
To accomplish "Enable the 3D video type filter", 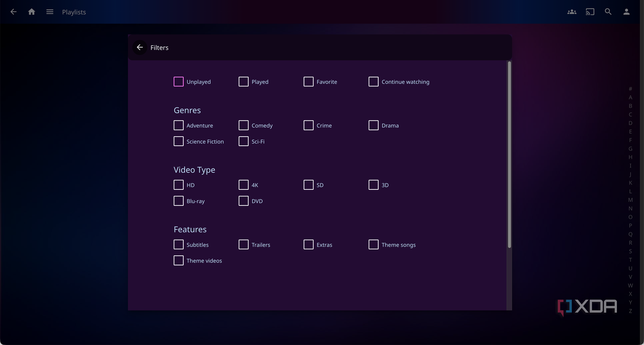I will 374,185.
